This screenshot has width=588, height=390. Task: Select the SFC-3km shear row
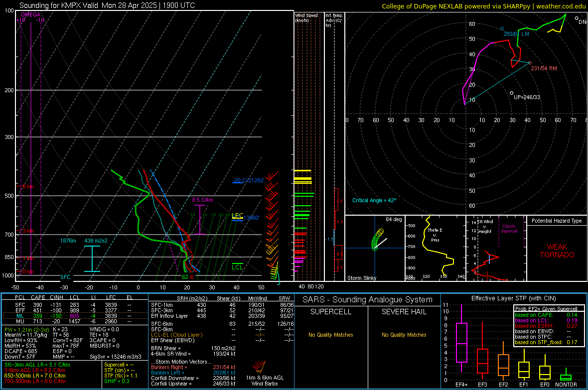[222, 310]
